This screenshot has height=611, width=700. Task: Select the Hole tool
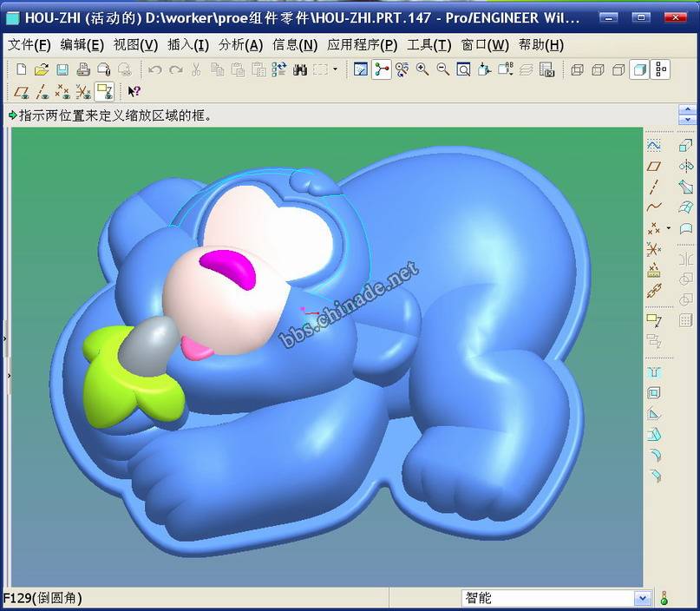tap(653, 372)
